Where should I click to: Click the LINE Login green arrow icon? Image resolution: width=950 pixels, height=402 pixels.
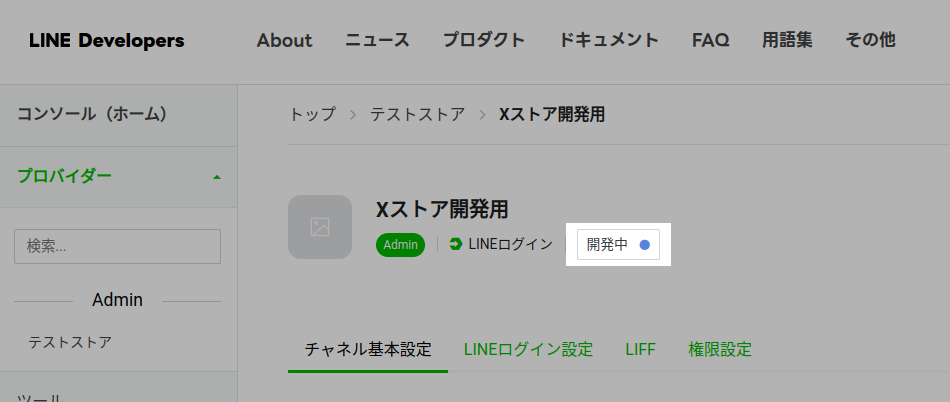click(x=456, y=244)
